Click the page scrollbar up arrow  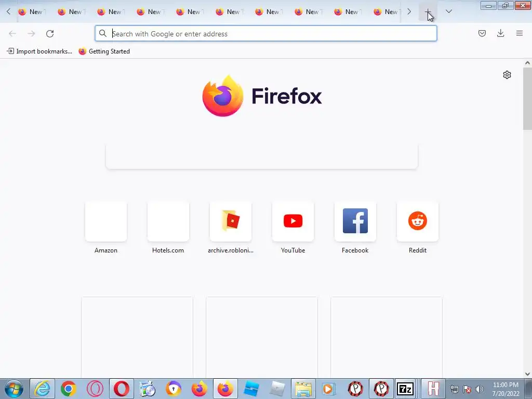pyautogui.click(x=527, y=63)
